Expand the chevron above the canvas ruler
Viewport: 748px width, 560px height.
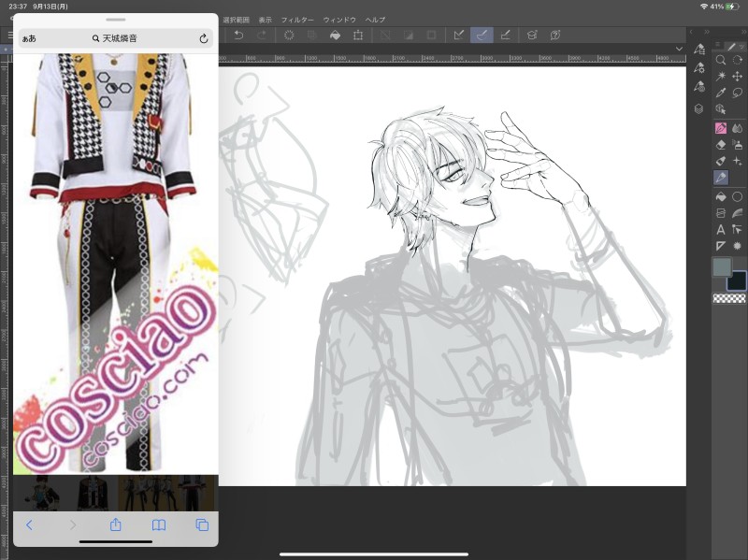(x=679, y=49)
